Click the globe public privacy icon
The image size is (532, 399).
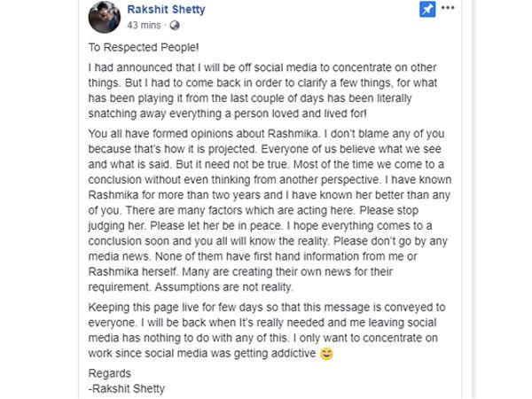coord(175,25)
